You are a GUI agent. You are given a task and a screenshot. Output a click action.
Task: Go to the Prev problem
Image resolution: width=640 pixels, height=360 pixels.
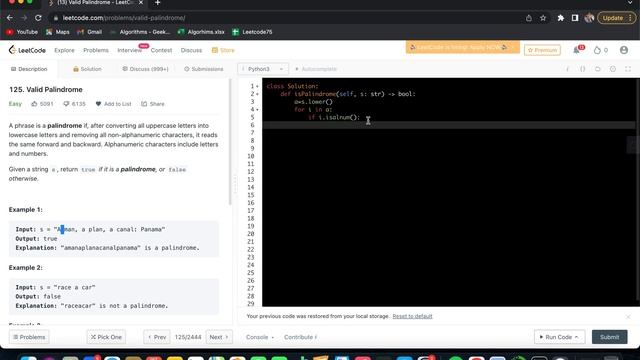click(157, 337)
